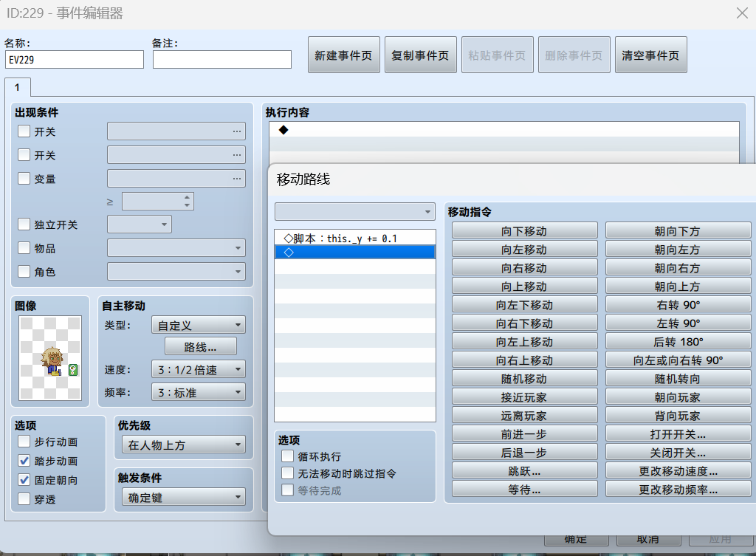Open the 等待... command dialog
Viewport: 756px width, 556px height.
tap(525, 489)
